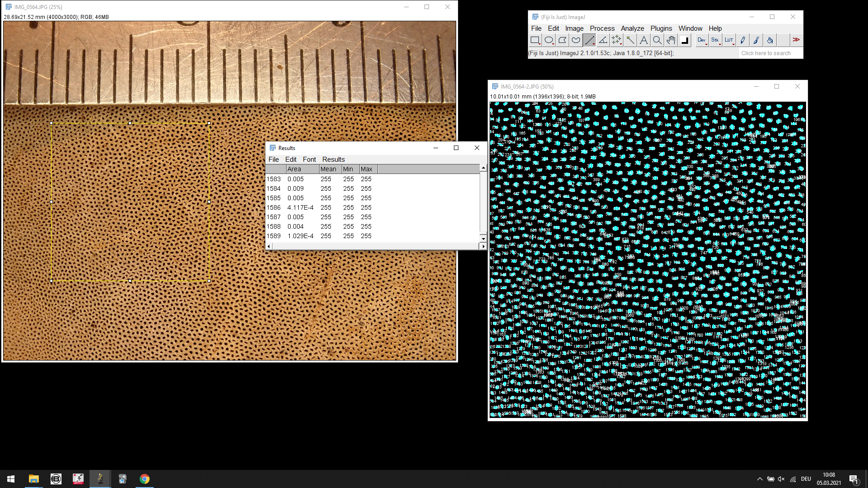Toggle the Straight Line tool
868x488 pixels.
pyautogui.click(x=589, y=40)
